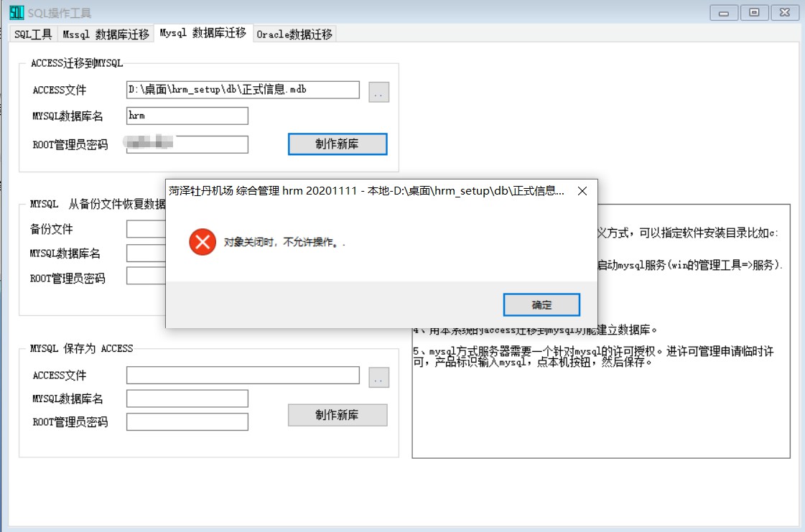The width and height of the screenshot is (805, 532).
Task: Click the ROOT管理员密码 field in ACCESS迁移 section
Action: click(x=187, y=144)
